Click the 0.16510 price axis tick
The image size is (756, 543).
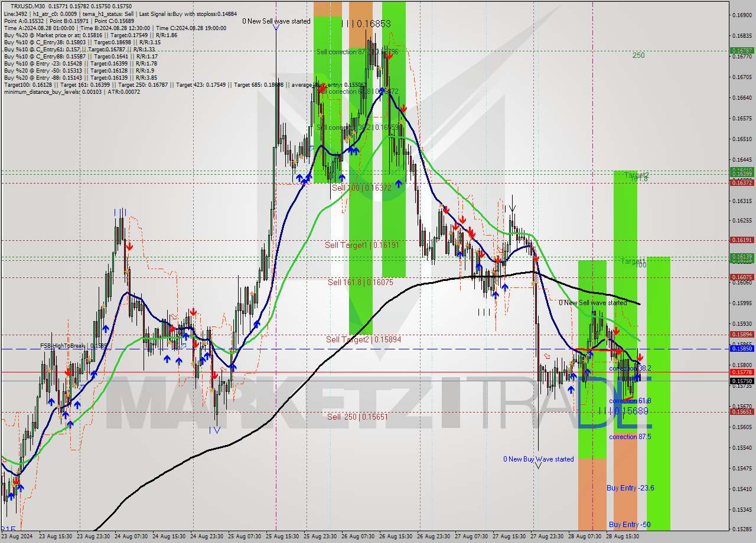742,139
